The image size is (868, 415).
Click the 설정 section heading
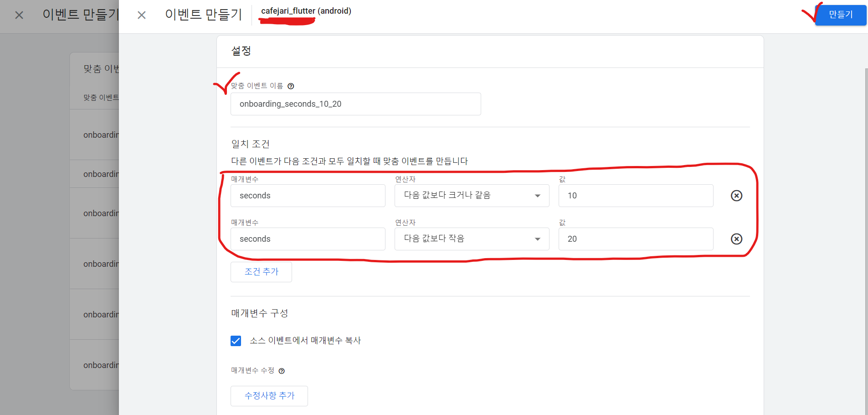pyautogui.click(x=241, y=51)
